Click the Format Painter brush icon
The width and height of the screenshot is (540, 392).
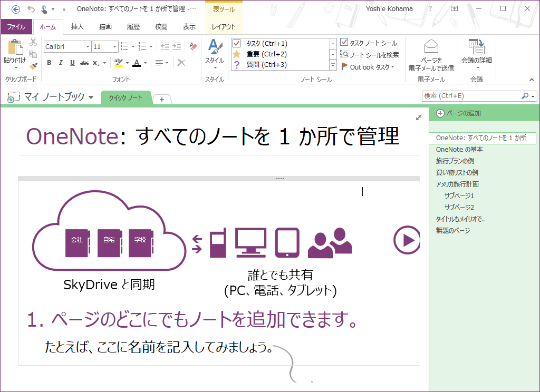coord(33,66)
